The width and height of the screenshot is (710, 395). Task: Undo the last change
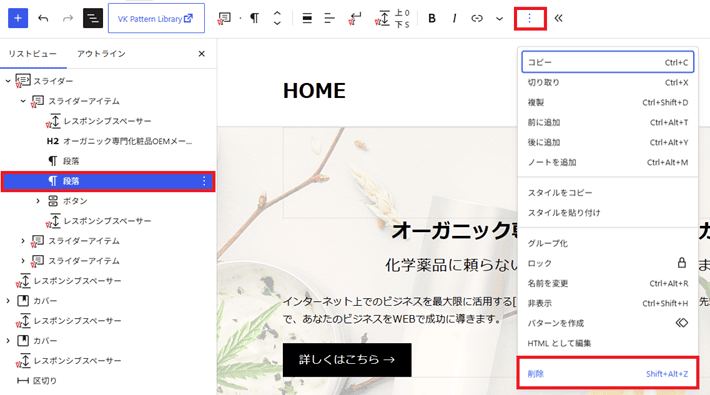(x=43, y=18)
